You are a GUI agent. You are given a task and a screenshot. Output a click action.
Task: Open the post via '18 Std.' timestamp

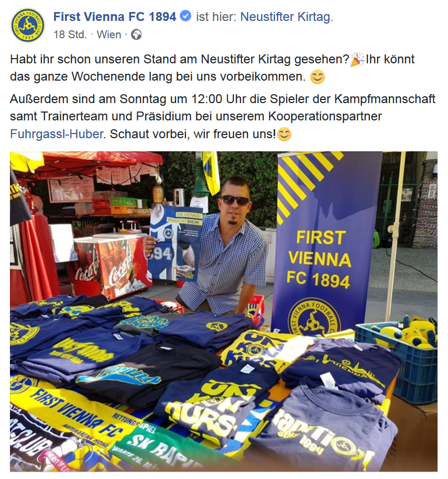tap(70, 35)
